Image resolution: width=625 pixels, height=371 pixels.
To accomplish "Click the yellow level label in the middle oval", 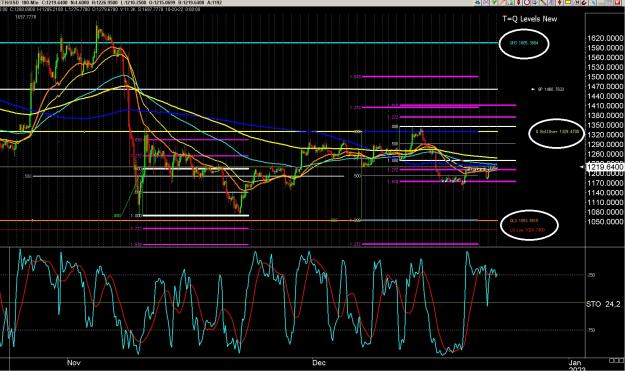I will pyautogui.click(x=557, y=131).
